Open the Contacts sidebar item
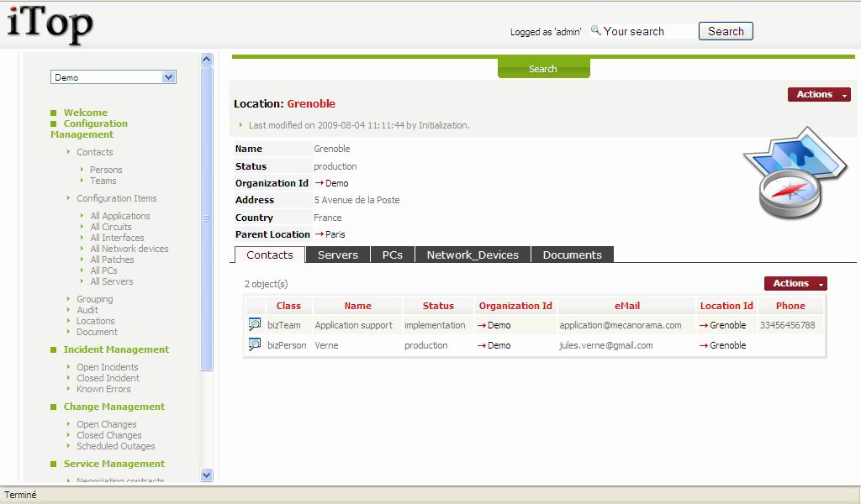Screen dimensions: 861x504 point(94,152)
